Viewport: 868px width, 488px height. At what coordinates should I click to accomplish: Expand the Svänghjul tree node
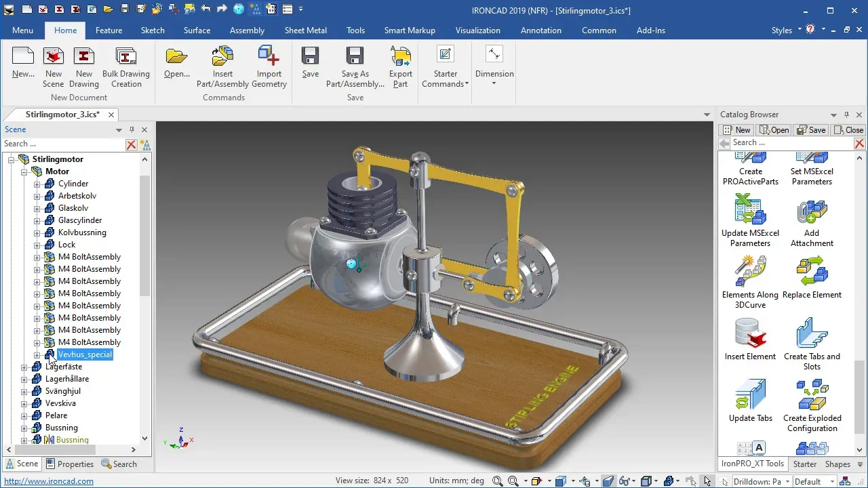coord(24,391)
